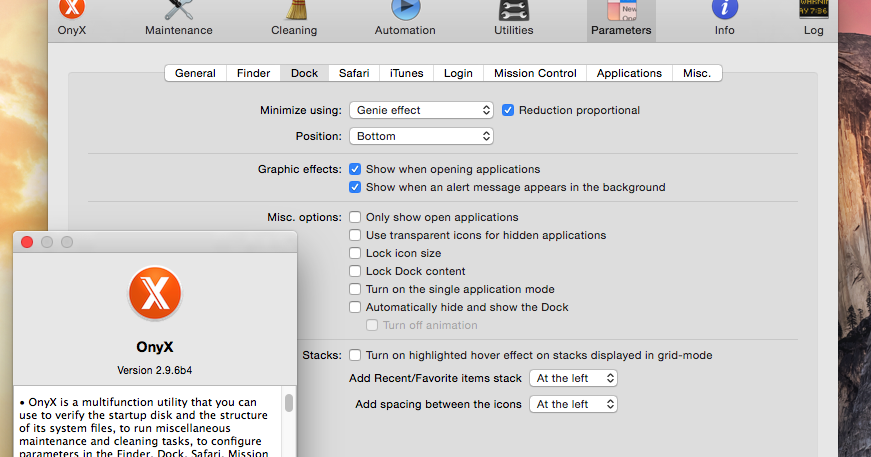Open Add spacing between the icons dropdown

[573, 404]
